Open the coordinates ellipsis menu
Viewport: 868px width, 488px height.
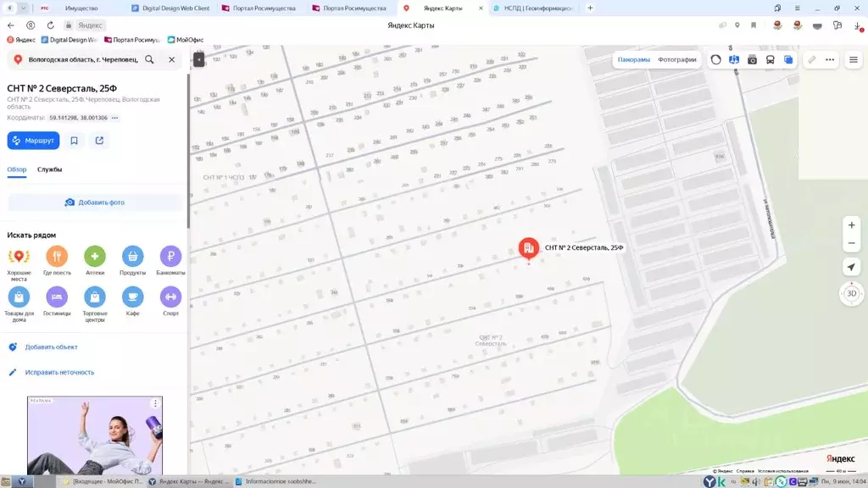click(x=115, y=118)
